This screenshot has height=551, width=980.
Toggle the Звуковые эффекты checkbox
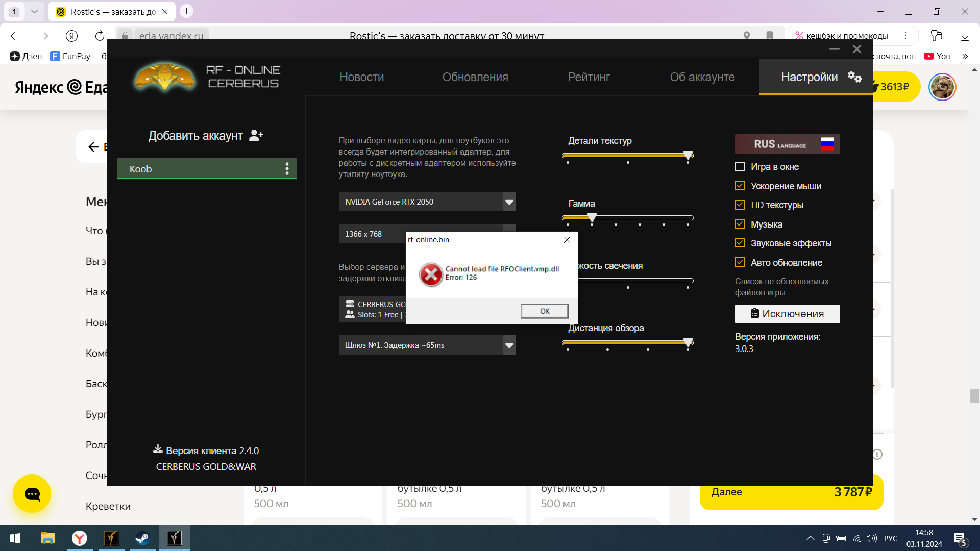coord(740,243)
